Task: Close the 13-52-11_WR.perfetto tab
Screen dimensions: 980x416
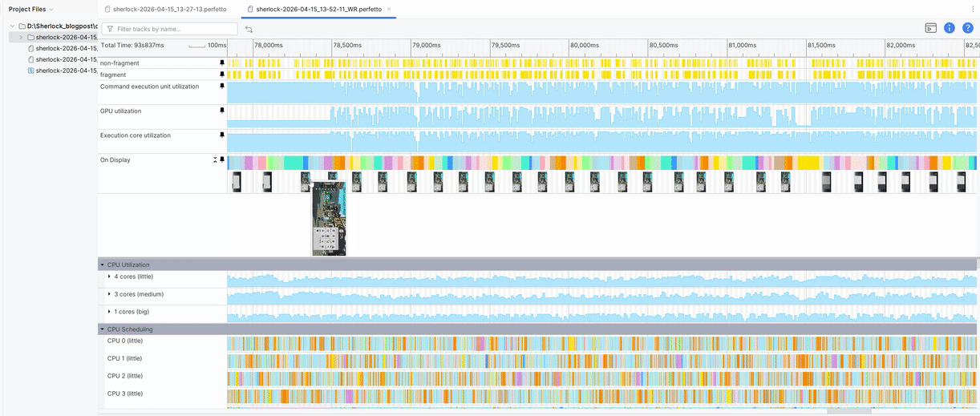Action: click(389, 9)
